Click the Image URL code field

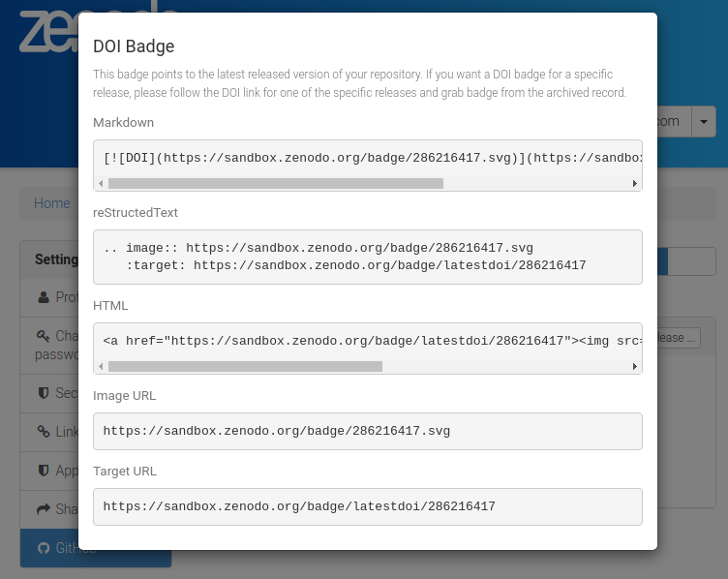click(368, 431)
